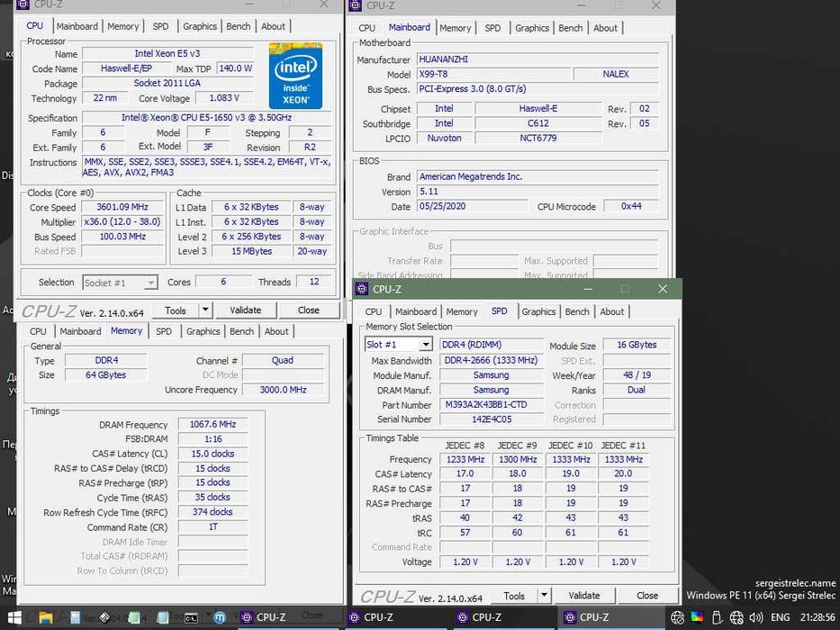This screenshot has width=840, height=630.
Task: Open the green notepad taskbar icon
Action: click(x=134, y=617)
